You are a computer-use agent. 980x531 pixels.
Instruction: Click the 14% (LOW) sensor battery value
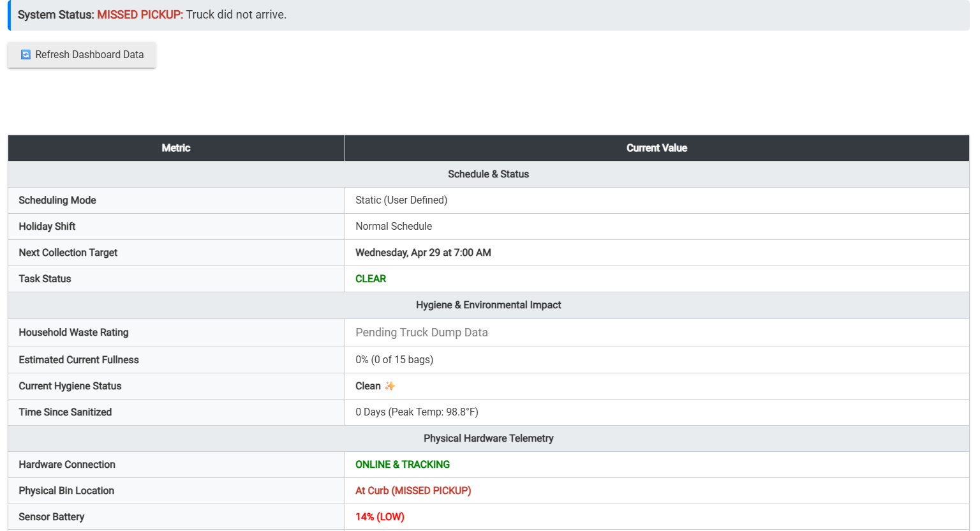click(380, 517)
